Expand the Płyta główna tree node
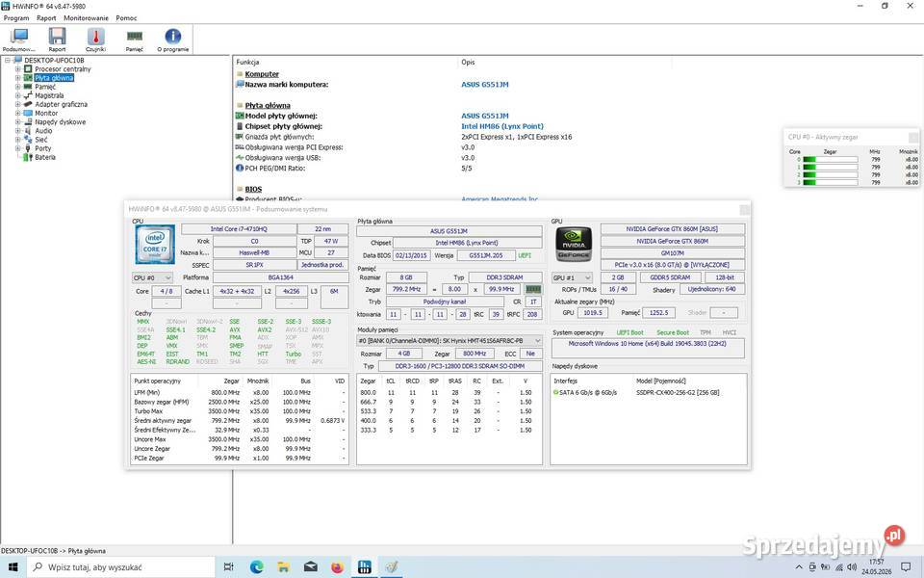 (x=17, y=78)
